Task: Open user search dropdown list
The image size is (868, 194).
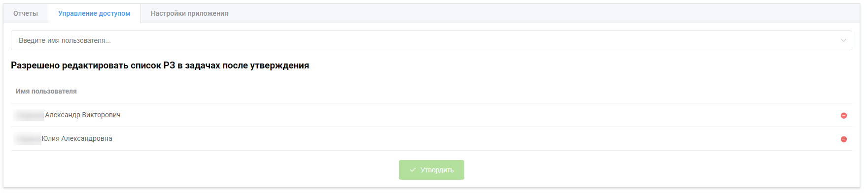Action: click(x=843, y=40)
